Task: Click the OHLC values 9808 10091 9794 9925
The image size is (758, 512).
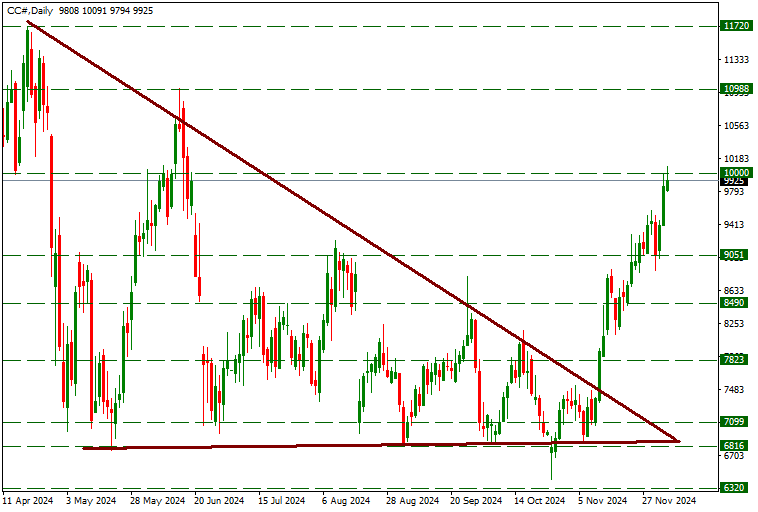Action: [106, 11]
